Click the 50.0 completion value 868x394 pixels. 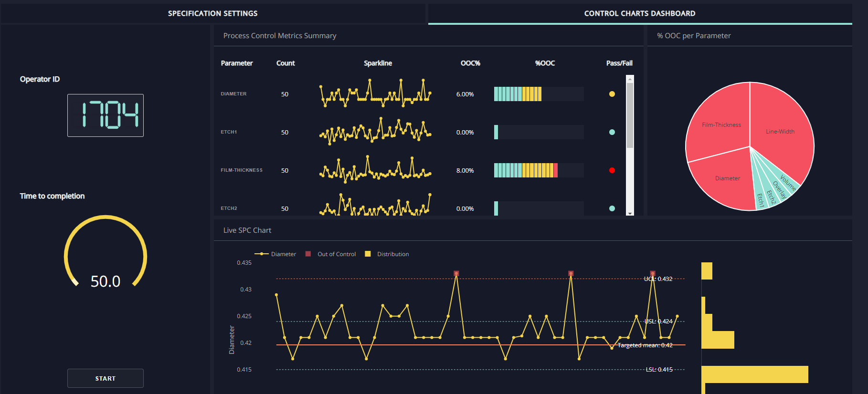[x=106, y=281]
